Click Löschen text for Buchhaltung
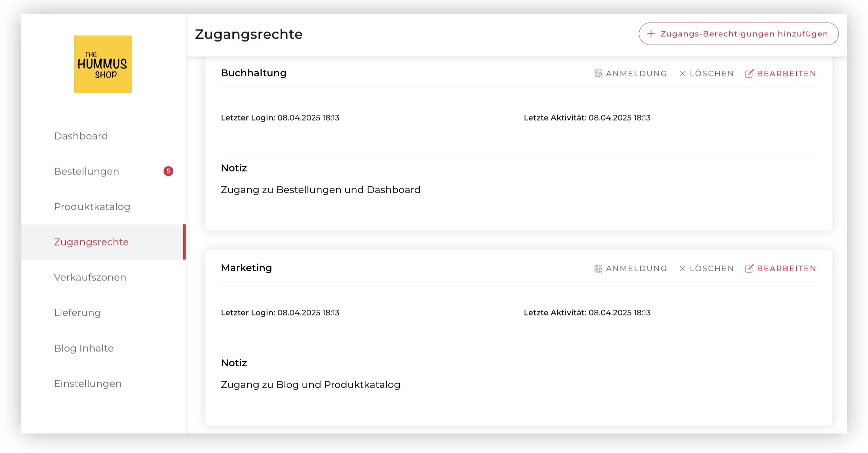This screenshot has width=868, height=453. (712, 74)
